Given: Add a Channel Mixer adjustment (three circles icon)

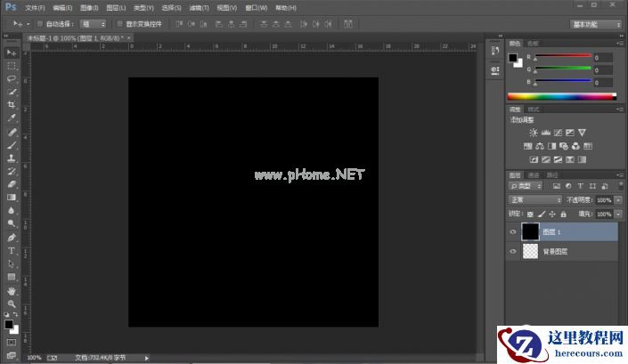Looking at the screenshot, I should pos(576,146).
